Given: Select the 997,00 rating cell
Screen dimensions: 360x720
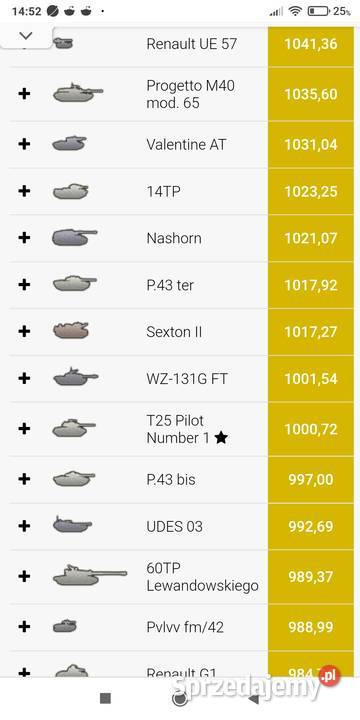Looking at the screenshot, I should coord(311,479).
